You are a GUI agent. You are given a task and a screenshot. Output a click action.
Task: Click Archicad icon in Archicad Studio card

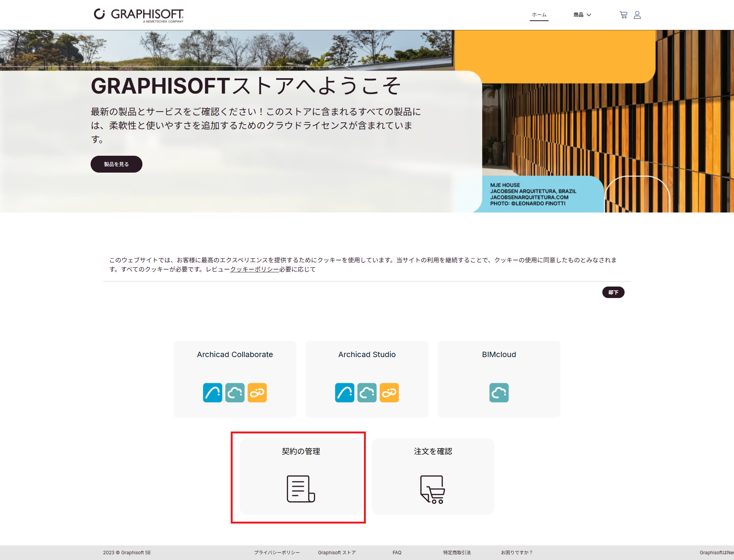click(x=345, y=393)
